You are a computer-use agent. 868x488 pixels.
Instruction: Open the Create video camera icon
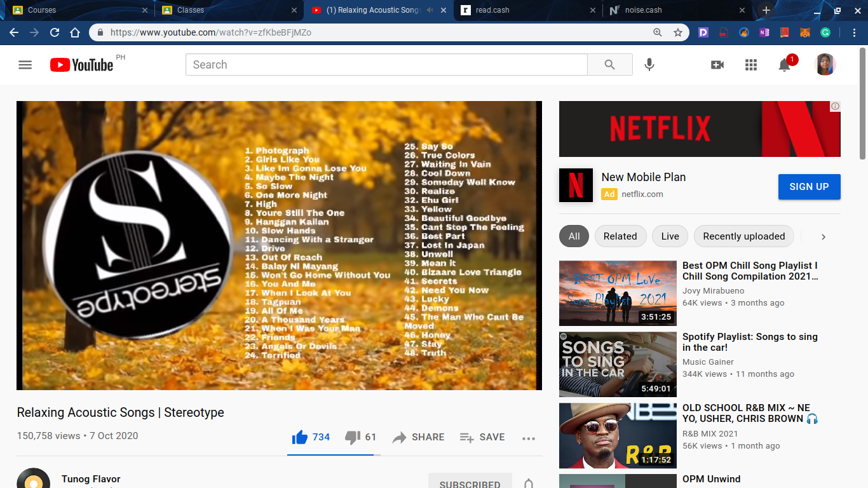[717, 65]
